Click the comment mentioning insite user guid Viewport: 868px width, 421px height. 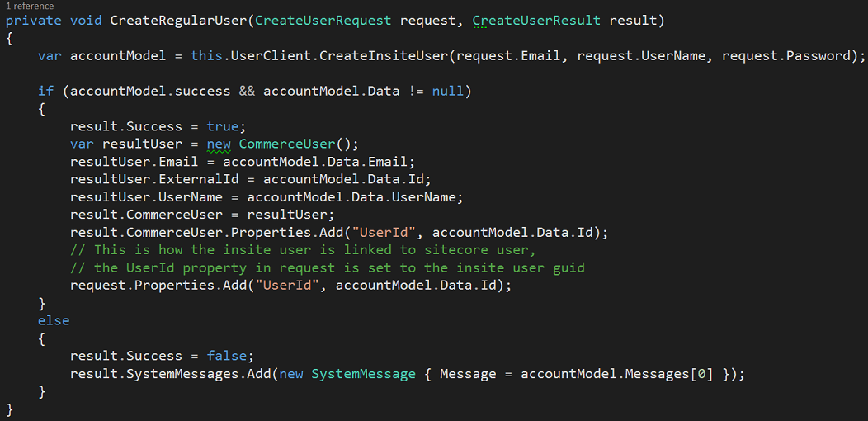click(x=328, y=267)
